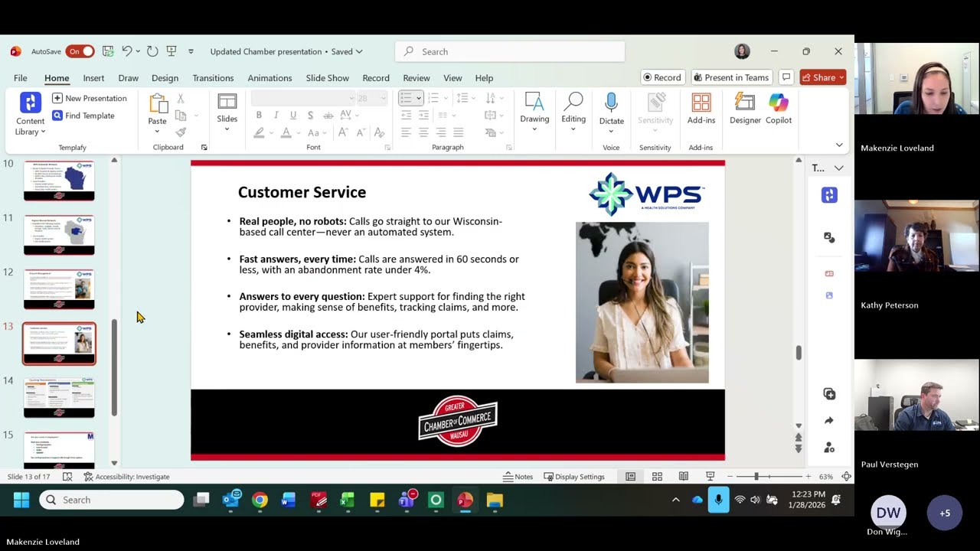980x551 pixels.
Task: Toggle the Notes pane
Action: 518,476
